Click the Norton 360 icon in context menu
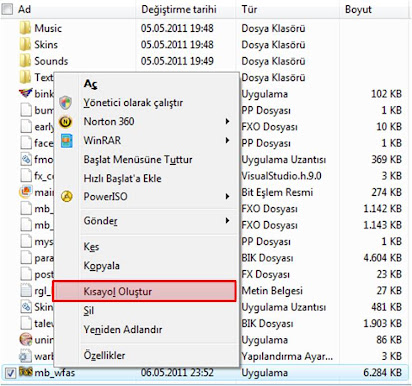This screenshot has height=386, width=412. [66, 122]
